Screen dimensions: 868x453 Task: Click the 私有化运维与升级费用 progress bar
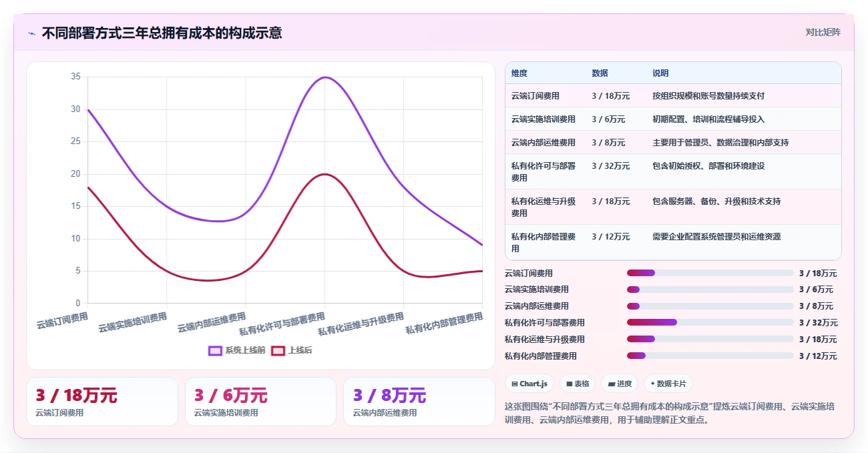[710, 339]
